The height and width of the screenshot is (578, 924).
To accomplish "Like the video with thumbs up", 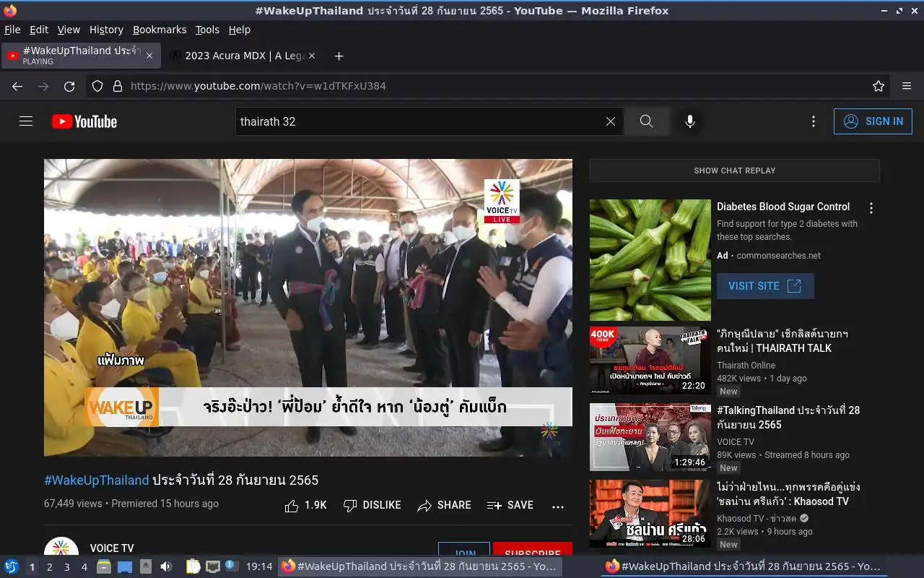I will 306,505.
